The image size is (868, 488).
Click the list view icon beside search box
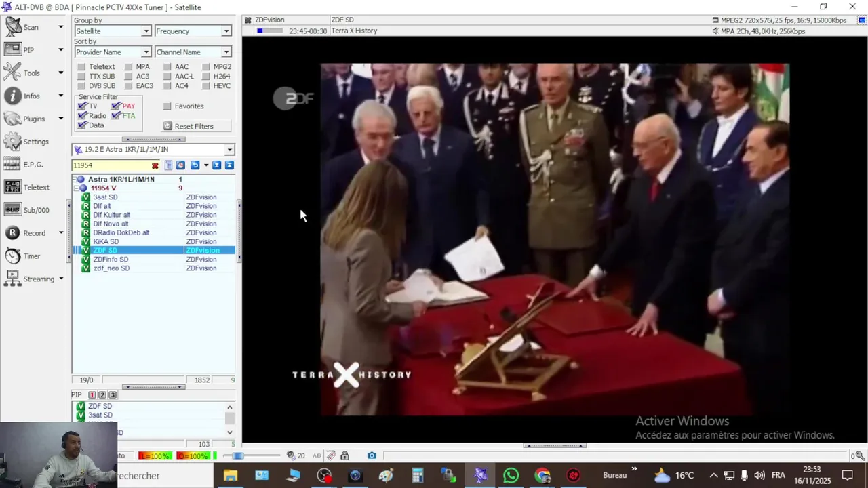pyautogui.click(x=169, y=165)
